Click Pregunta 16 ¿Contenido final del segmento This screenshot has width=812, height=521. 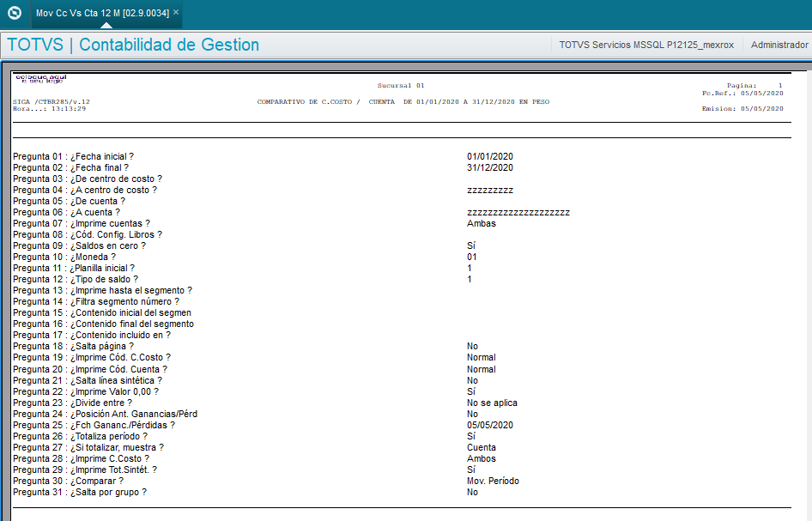click(x=104, y=324)
